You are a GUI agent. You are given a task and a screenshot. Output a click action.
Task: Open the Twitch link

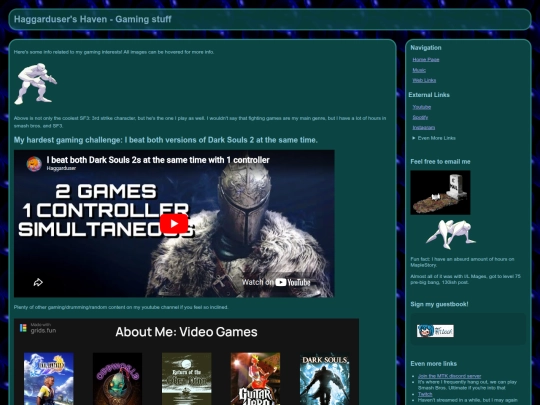pyautogui.click(x=425, y=394)
